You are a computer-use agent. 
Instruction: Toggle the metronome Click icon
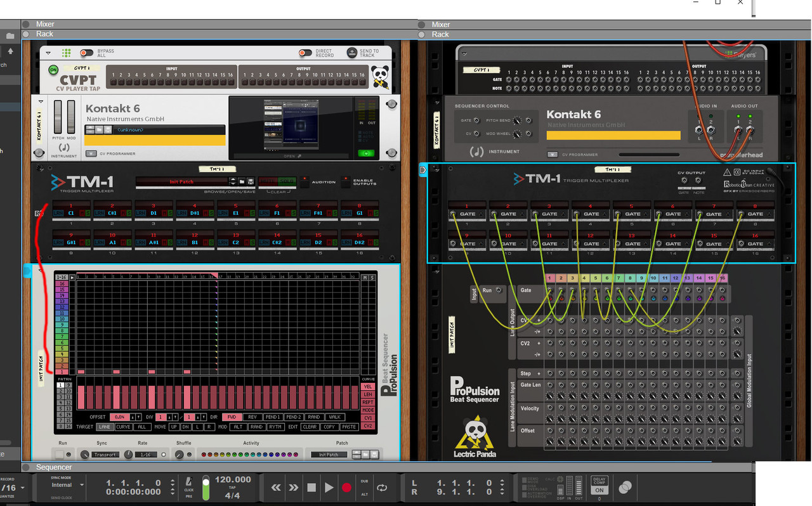pos(189,482)
